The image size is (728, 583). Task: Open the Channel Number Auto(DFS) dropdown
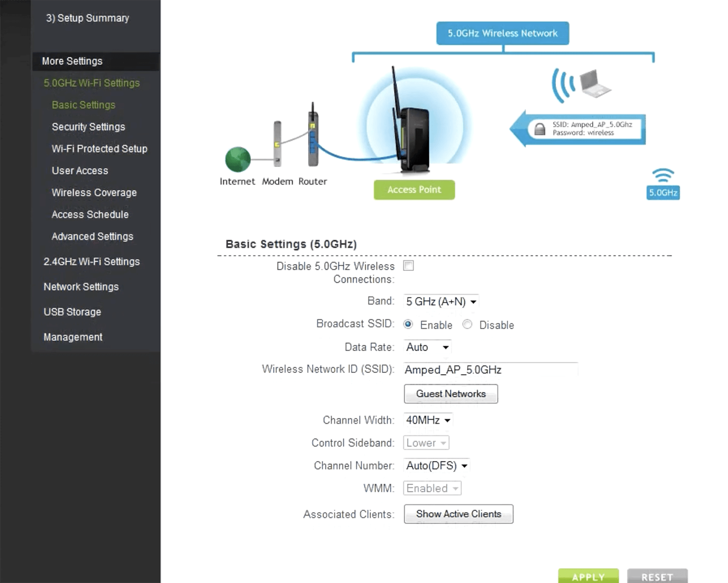point(436,466)
